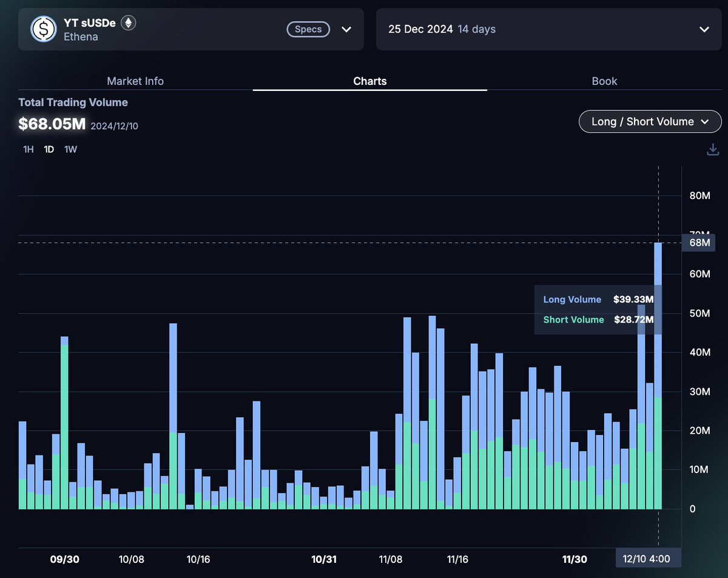Switch to the Book tab
The width and height of the screenshot is (728, 578).
pos(604,81)
